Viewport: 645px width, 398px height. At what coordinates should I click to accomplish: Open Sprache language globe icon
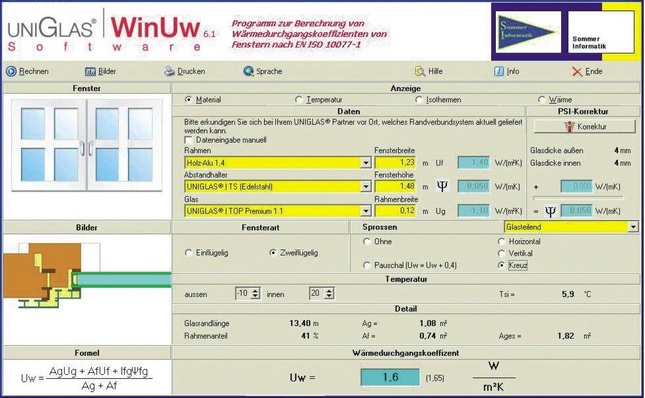point(248,72)
